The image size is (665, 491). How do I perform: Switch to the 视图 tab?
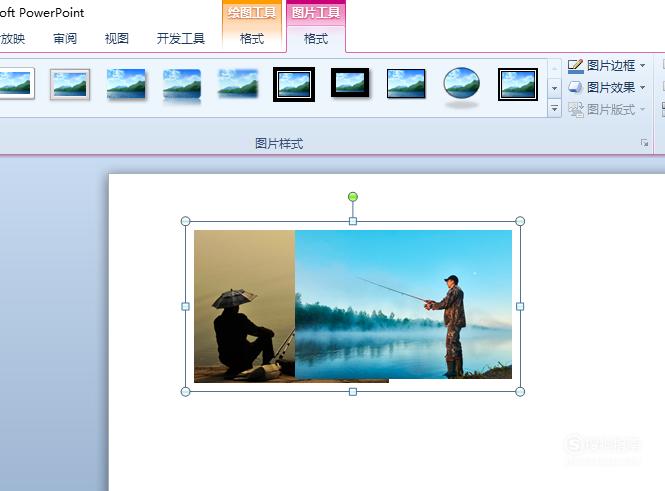pos(117,39)
